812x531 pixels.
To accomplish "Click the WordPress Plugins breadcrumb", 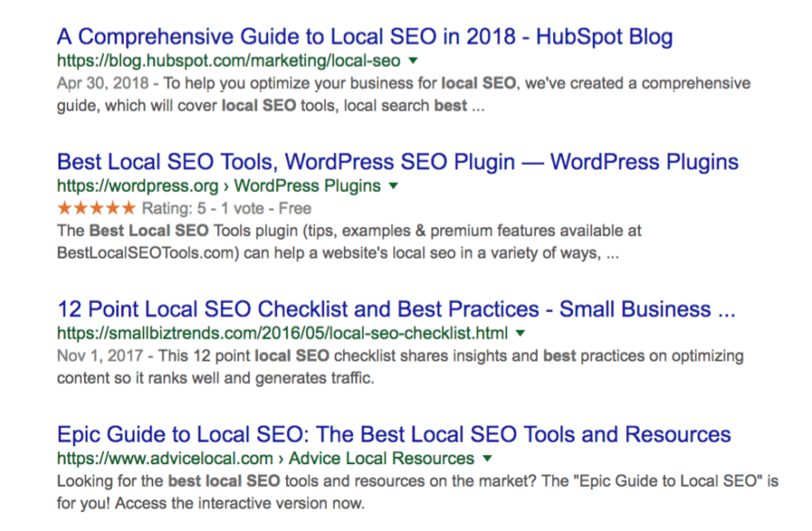I will (x=307, y=187).
